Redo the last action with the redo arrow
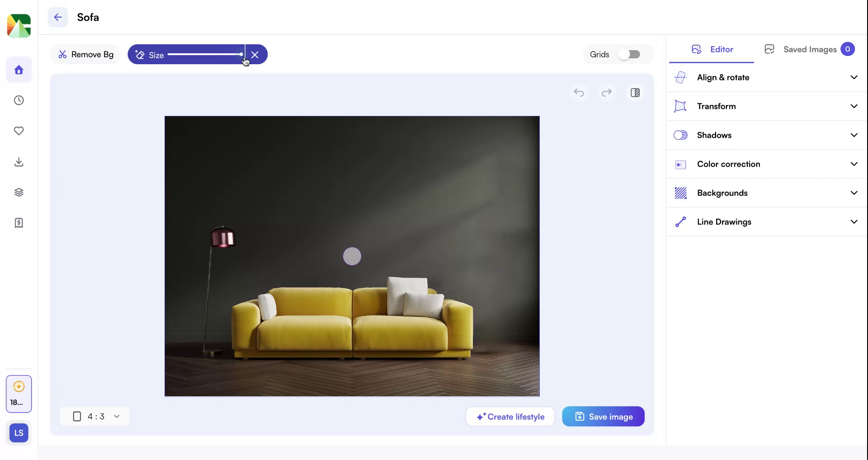Image resolution: width=868 pixels, height=460 pixels. (x=607, y=93)
